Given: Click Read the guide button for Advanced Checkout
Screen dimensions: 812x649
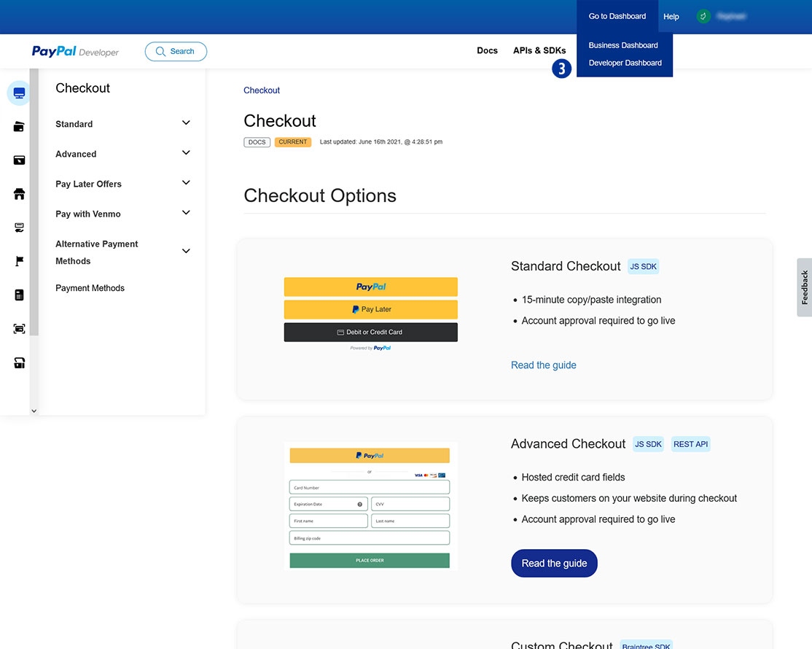Looking at the screenshot, I should (554, 563).
